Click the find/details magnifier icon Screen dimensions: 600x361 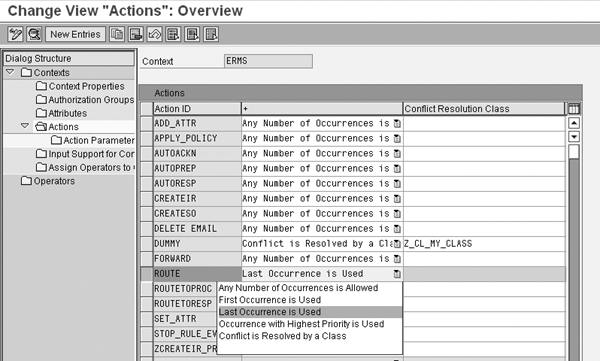point(34,34)
